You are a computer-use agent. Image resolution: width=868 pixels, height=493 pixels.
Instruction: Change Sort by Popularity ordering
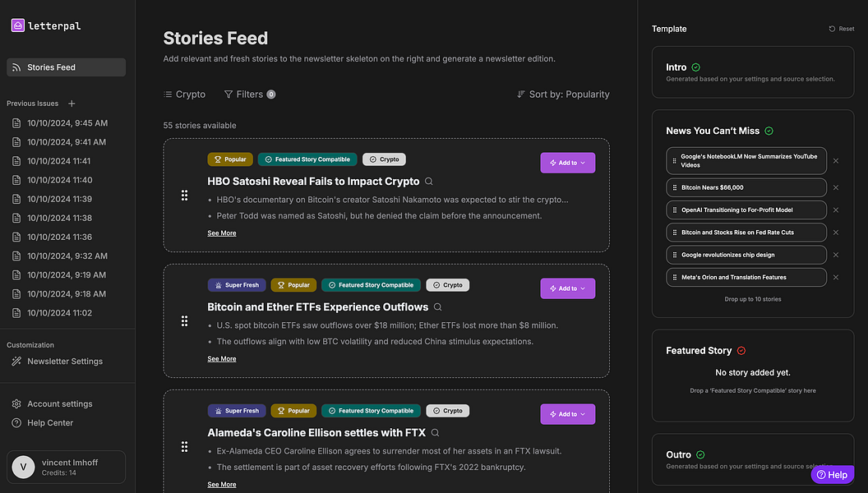click(x=563, y=94)
